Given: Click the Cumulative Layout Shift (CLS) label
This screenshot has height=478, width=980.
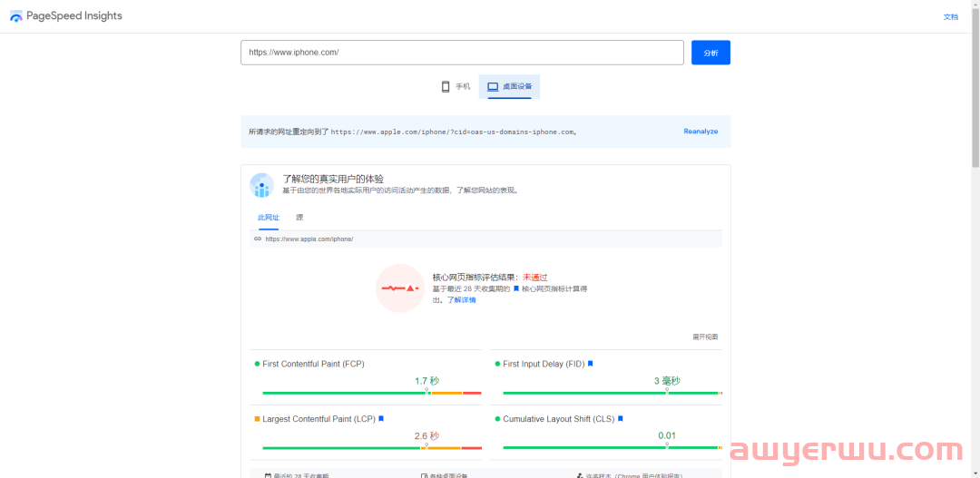Looking at the screenshot, I should pyautogui.click(x=559, y=419).
